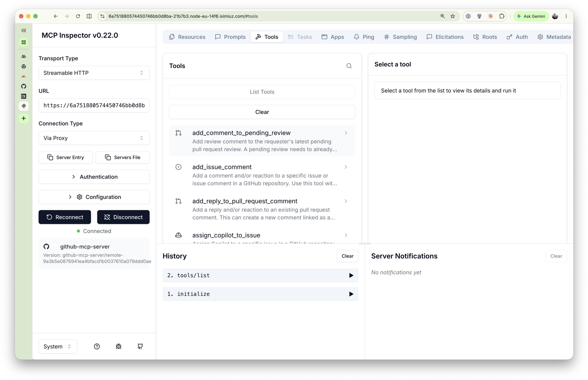588x380 pixels.
Task: Click the IX icon in left sidebar
Action: [x=24, y=96]
